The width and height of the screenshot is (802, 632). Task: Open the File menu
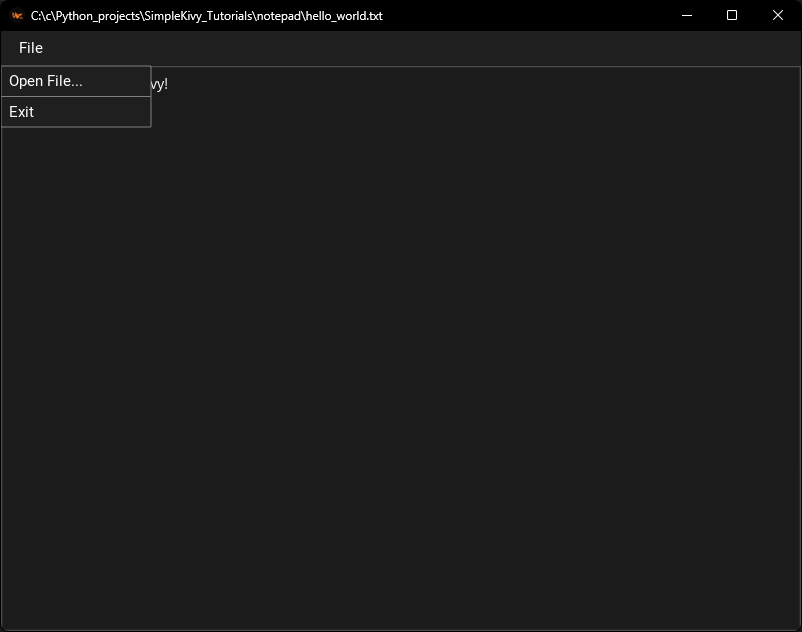click(31, 48)
